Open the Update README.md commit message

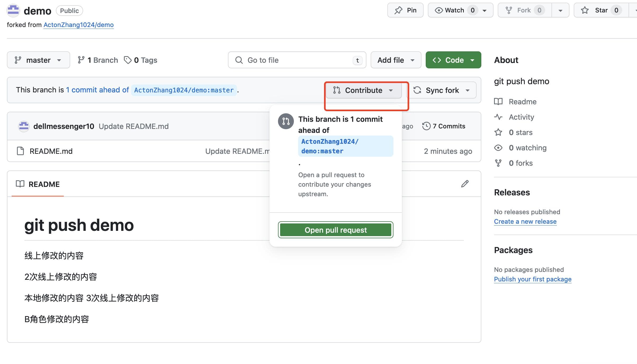pos(134,126)
